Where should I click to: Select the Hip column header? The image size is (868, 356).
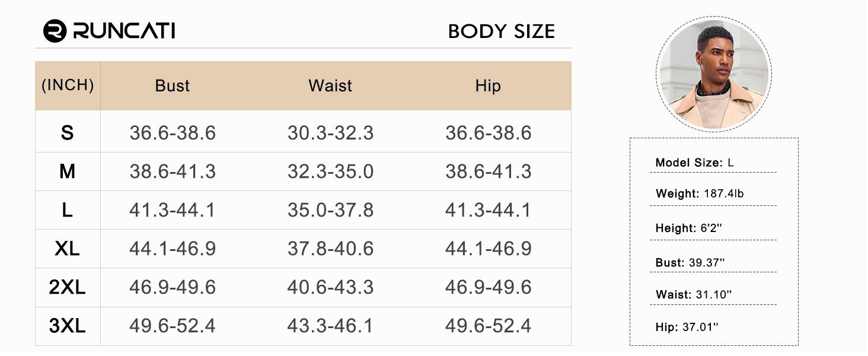click(x=488, y=86)
